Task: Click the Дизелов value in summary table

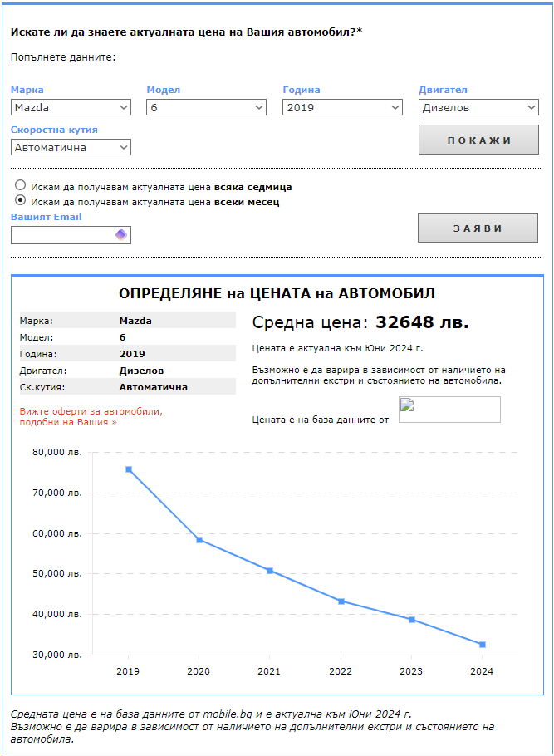Action: click(x=141, y=371)
